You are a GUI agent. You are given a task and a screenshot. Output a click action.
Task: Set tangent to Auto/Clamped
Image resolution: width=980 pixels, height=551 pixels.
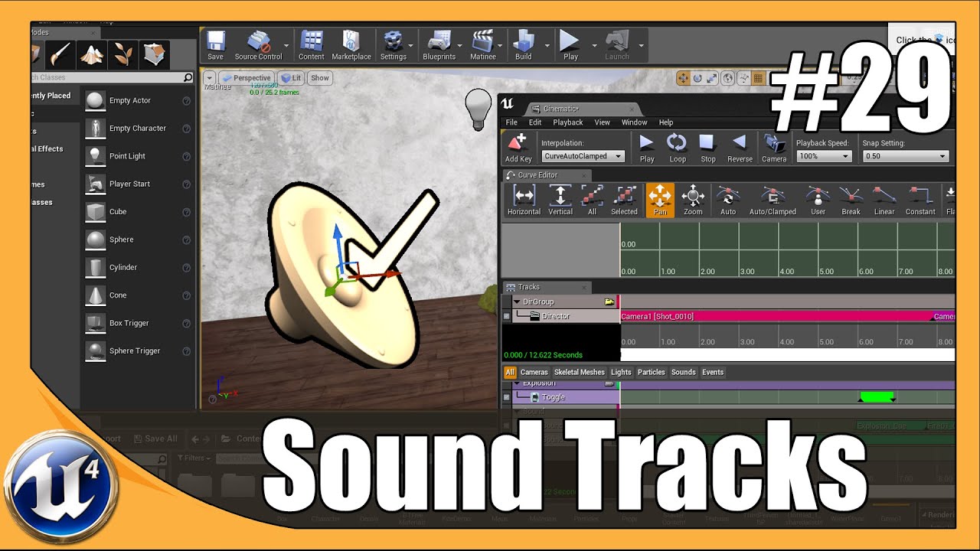(x=773, y=201)
